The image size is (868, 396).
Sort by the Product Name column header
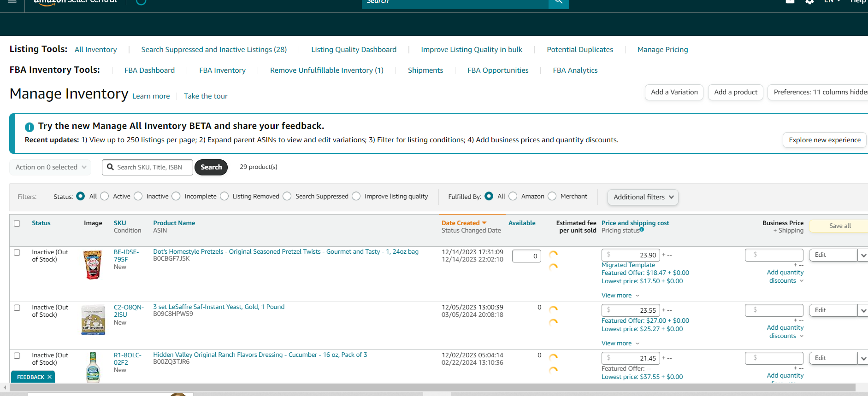click(x=174, y=223)
